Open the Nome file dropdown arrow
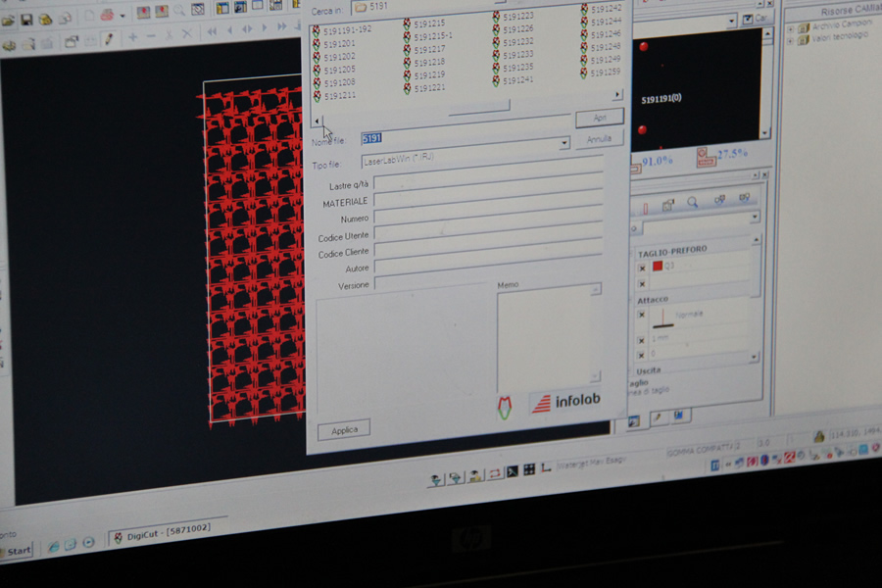 [x=563, y=144]
